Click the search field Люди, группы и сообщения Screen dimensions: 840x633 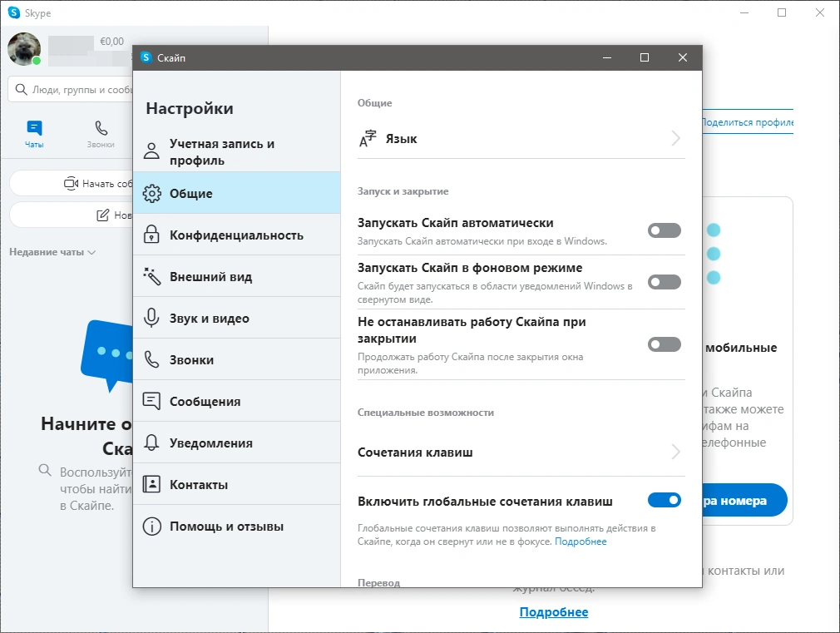pyautogui.click(x=70, y=90)
